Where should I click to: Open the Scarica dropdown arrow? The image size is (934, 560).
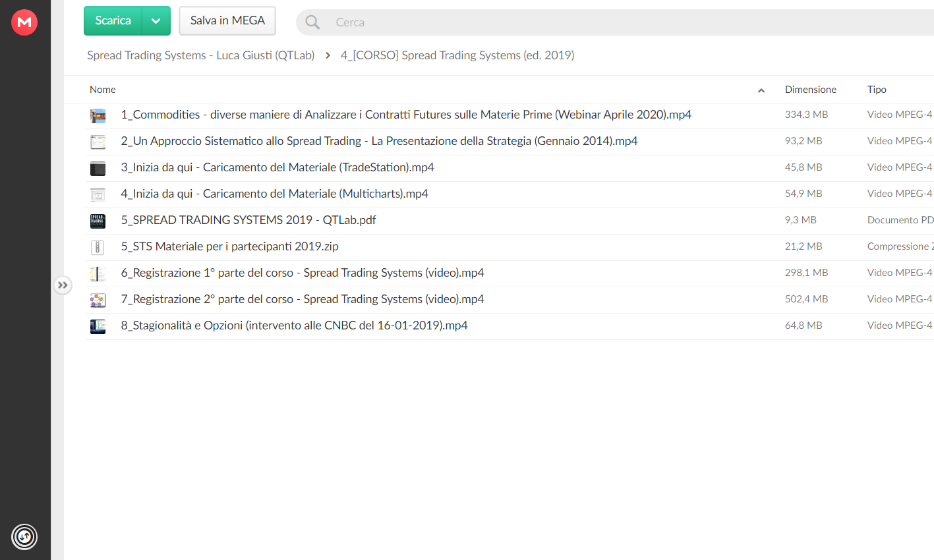point(156,21)
